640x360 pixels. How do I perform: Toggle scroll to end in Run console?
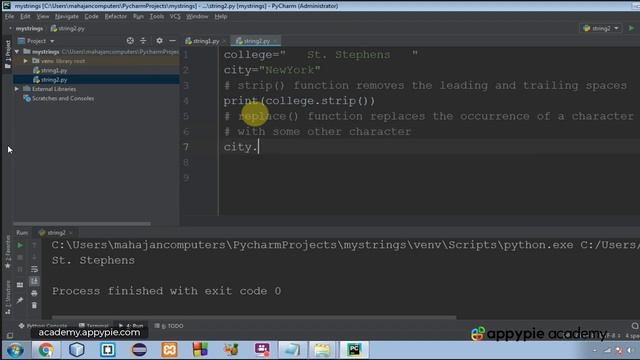pos(34,281)
